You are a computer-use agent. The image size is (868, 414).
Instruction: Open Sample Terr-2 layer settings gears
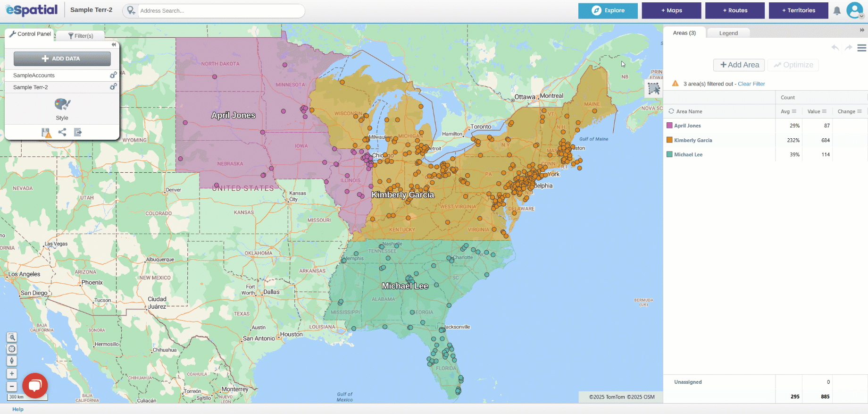pyautogui.click(x=113, y=87)
